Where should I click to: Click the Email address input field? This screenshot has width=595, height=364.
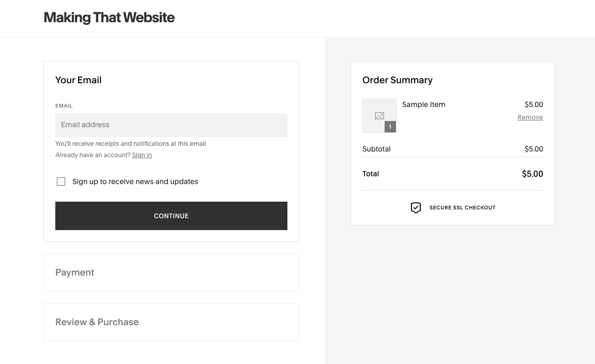(171, 125)
